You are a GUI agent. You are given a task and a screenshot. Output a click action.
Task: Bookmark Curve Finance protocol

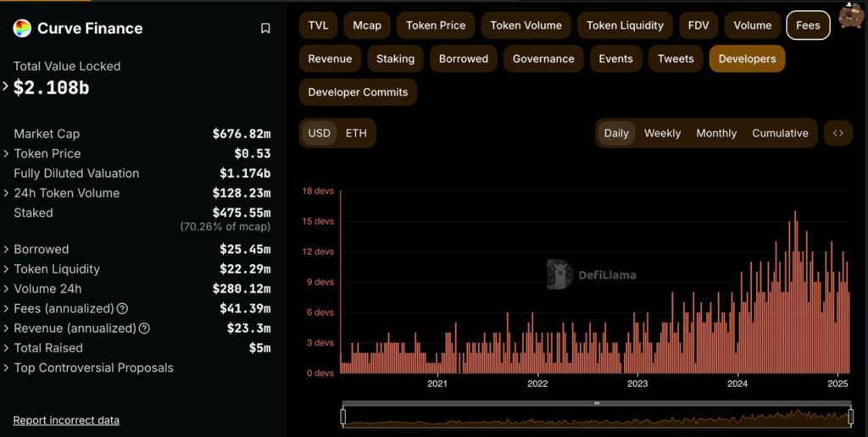click(x=265, y=28)
